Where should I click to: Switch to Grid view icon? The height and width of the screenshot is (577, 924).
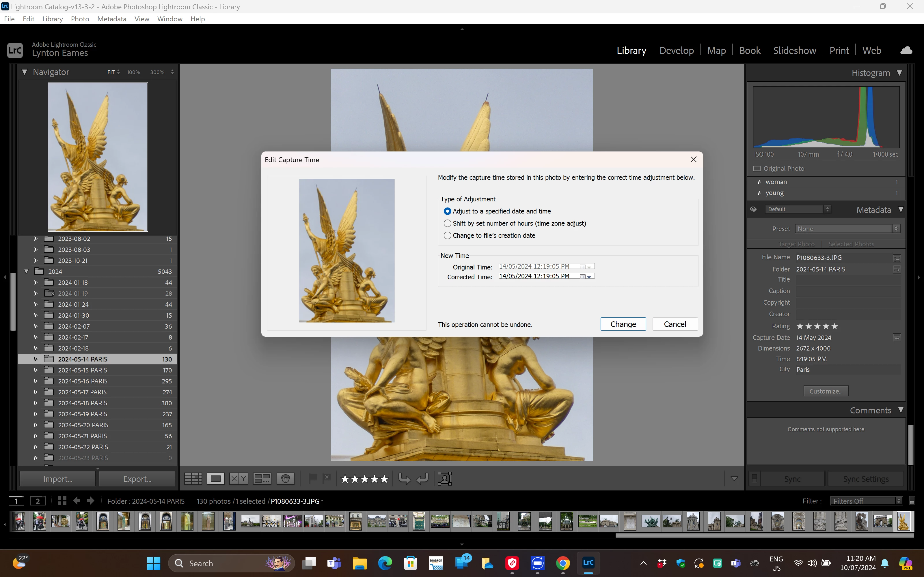coord(193,479)
